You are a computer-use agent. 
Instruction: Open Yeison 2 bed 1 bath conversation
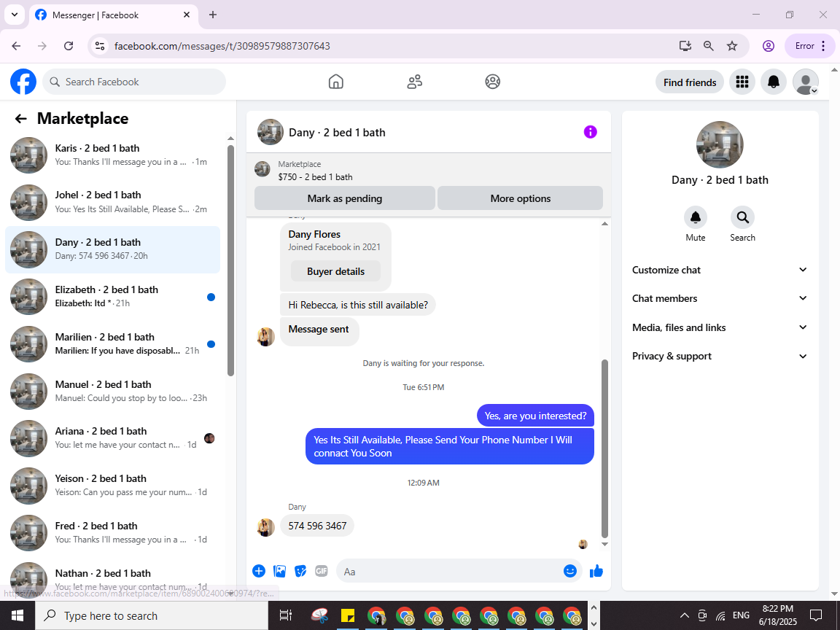pyautogui.click(x=112, y=486)
